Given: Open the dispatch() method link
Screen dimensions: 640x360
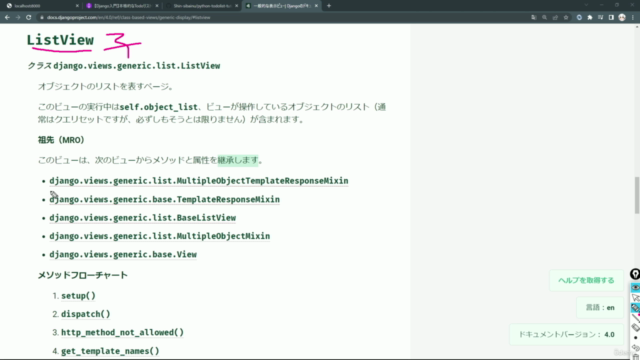Looking at the screenshot, I should [x=86, y=314].
